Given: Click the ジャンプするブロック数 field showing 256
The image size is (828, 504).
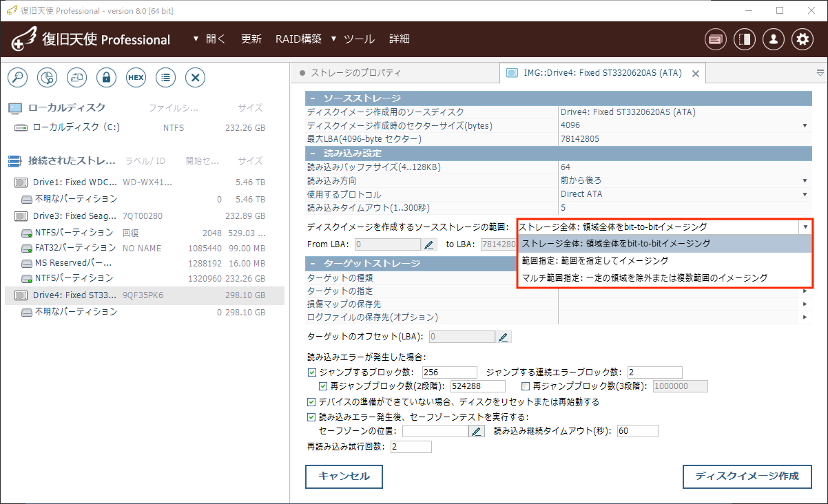Looking at the screenshot, I should [450, 372].
